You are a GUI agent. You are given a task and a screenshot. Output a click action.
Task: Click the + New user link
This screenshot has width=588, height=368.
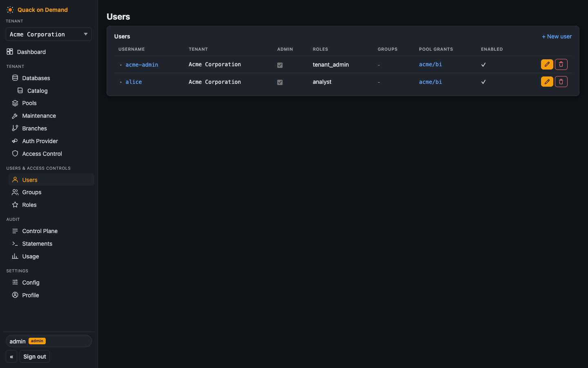tap(557, 36)
